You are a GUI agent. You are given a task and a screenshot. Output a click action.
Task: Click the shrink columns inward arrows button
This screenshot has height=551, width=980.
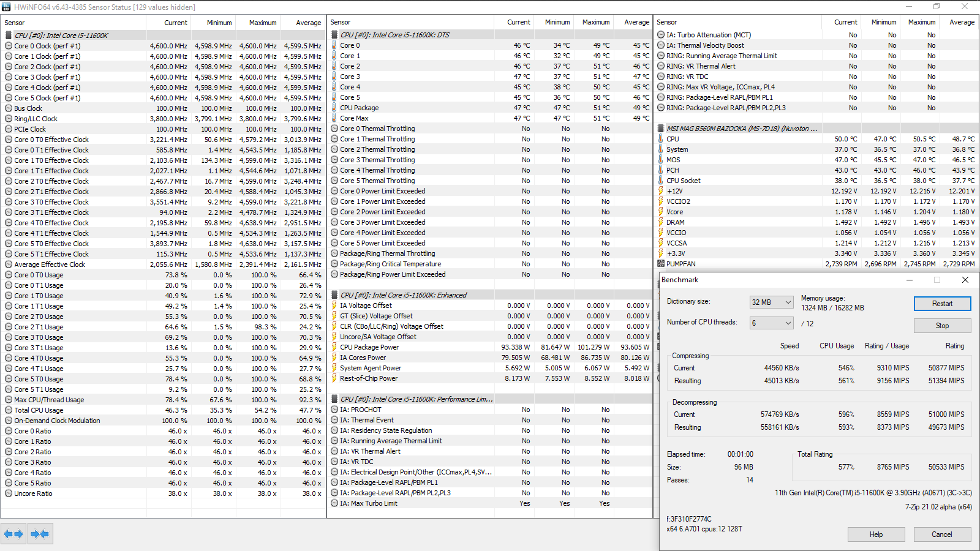40,534
